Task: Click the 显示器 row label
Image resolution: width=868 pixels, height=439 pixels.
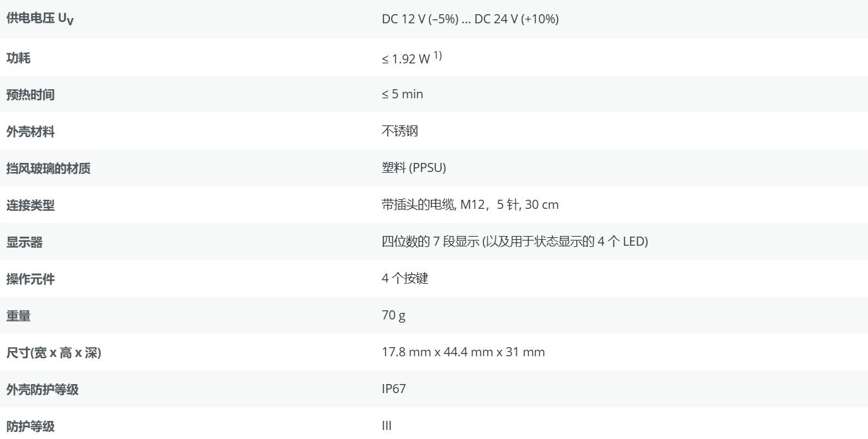Action: click(x=25, y=242)
